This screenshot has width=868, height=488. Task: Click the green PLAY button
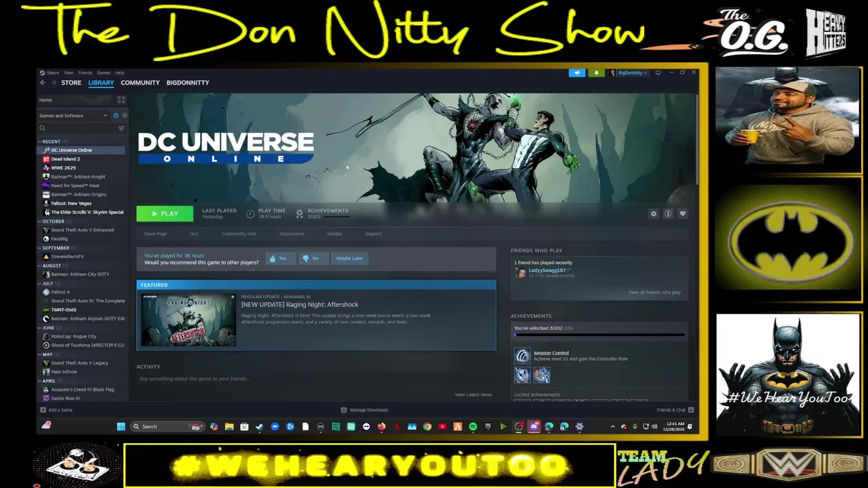165,213
